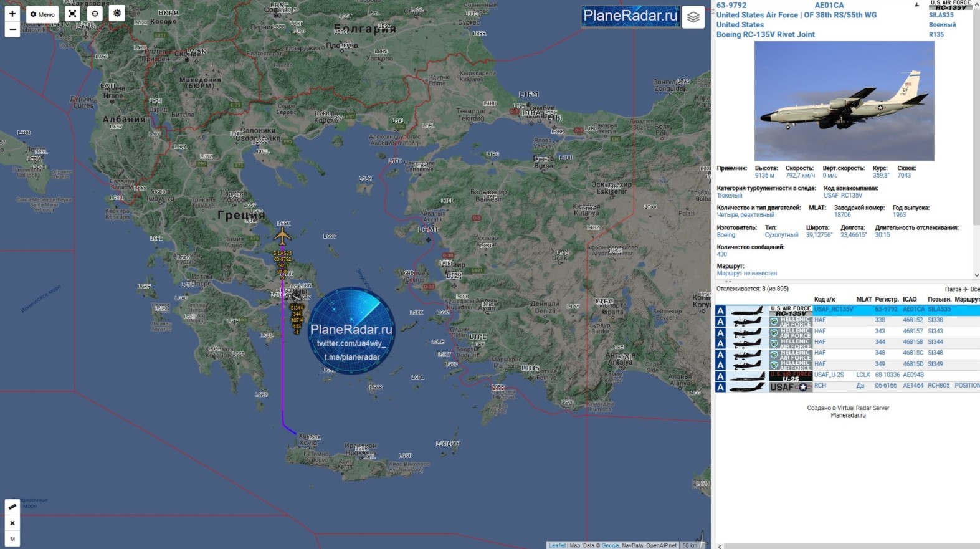Image resolution: width=980 pixels, height=549 pixels.
Task: Click the R135 type code in header
Action: point(936,35)
